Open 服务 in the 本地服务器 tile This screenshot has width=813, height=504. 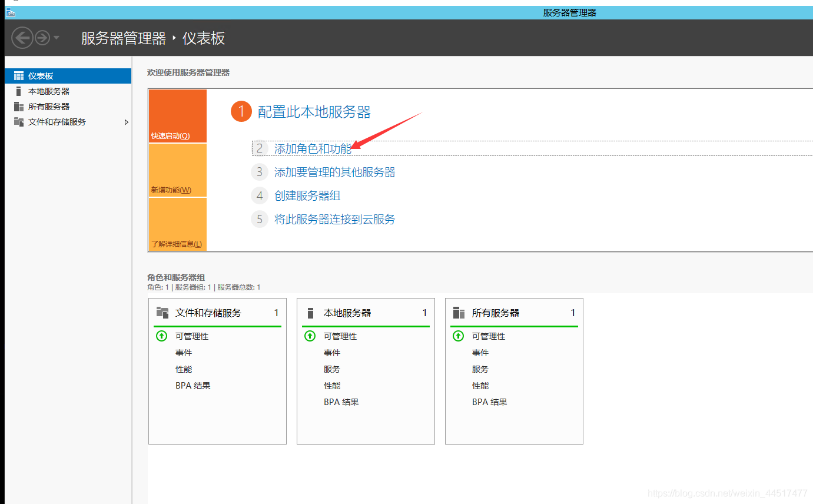tap(332, 369)
